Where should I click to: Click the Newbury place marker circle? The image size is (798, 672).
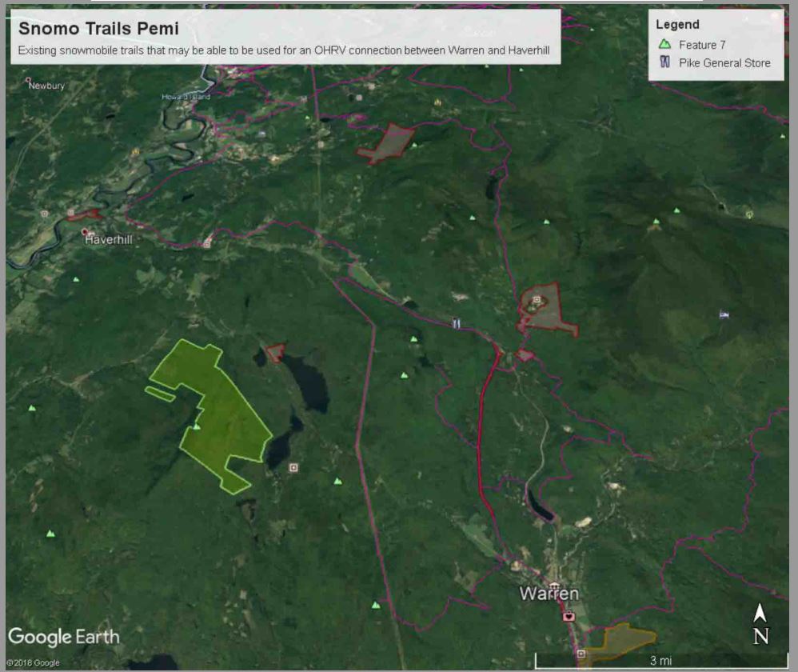[x=29, y=80]
